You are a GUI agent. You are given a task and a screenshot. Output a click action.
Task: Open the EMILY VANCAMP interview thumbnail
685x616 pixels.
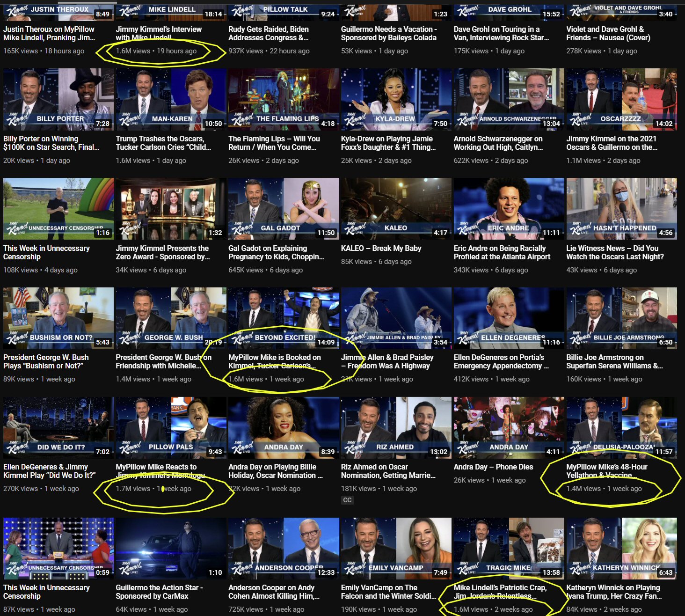pyautogui.click(x=396, y=549)
